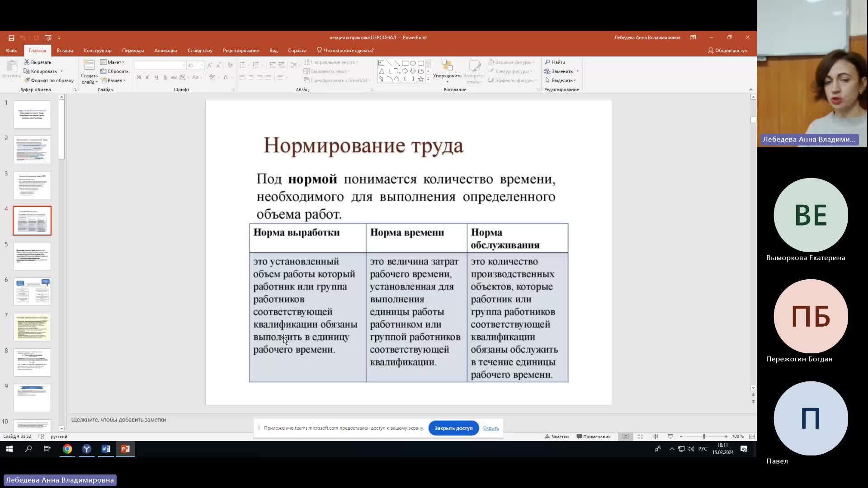Open the Review (Рецензирование) tab

[x=241, y=51]
